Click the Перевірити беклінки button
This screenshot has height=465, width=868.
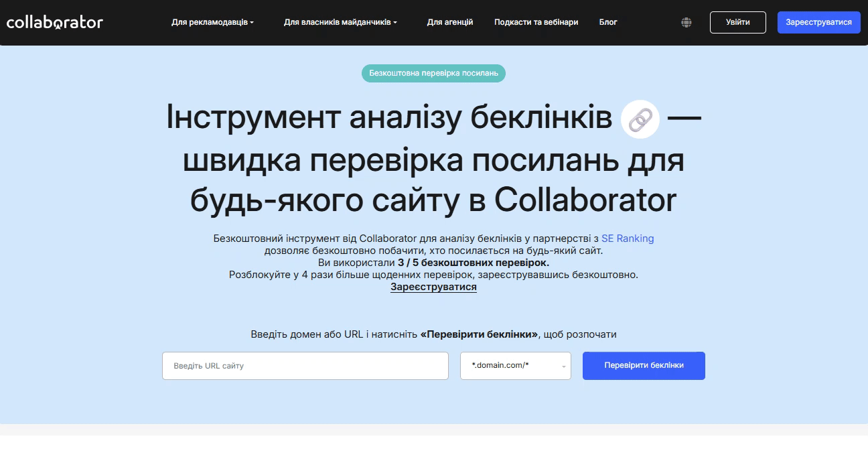(x=644, y=366)
